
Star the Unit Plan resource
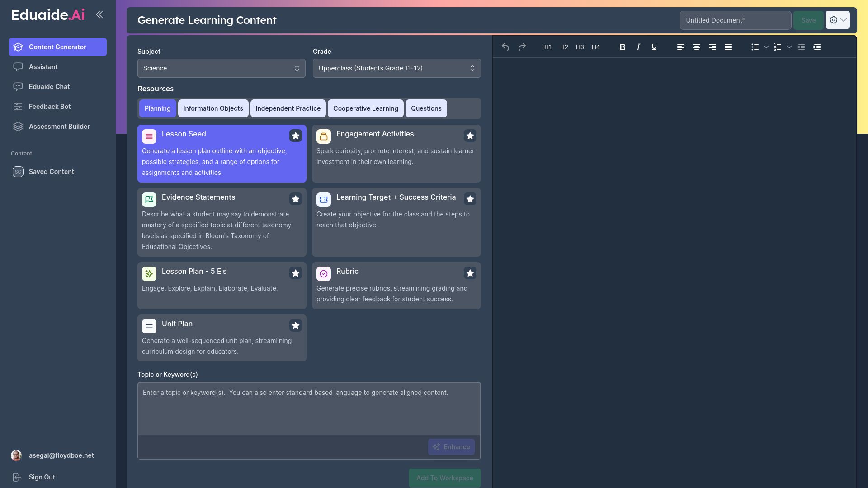tap(295, 325)
